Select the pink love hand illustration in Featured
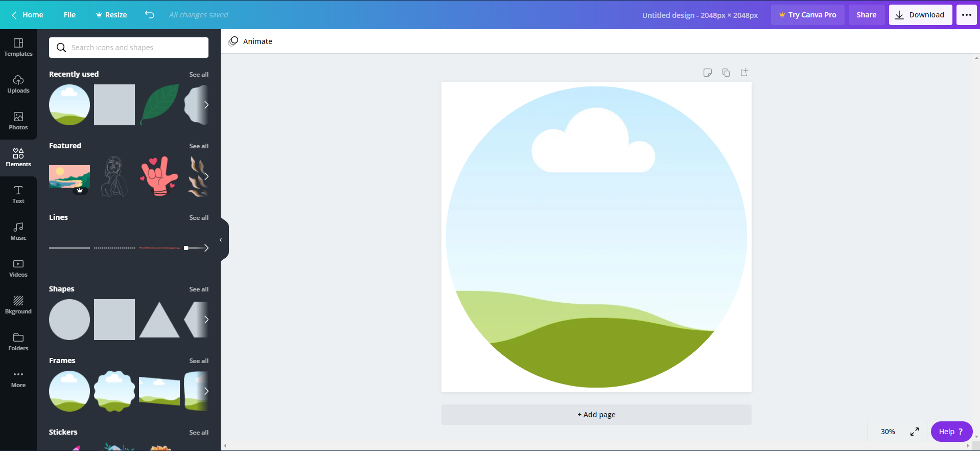Viewport: 980px width, 451px height. [x=159, y=176]
